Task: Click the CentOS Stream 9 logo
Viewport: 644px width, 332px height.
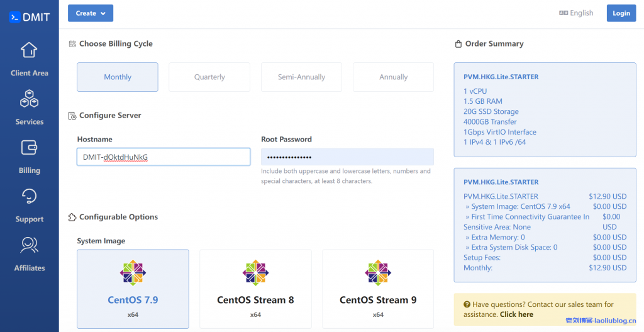Action: (378, 273)
